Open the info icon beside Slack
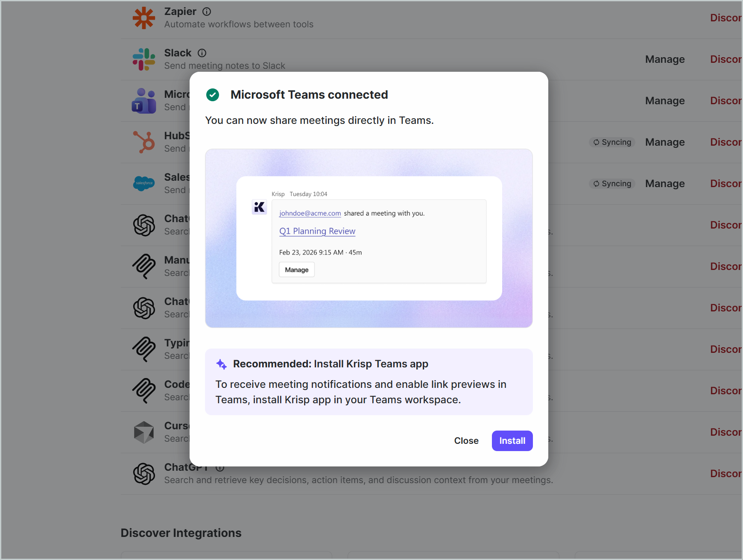Screen dimensions: 743x560 [202, 53]
